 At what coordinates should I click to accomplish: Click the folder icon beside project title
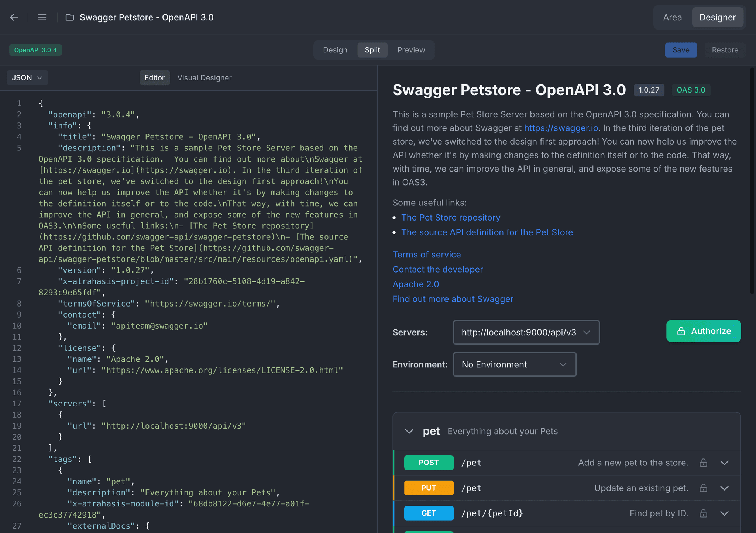pos(70,17)
